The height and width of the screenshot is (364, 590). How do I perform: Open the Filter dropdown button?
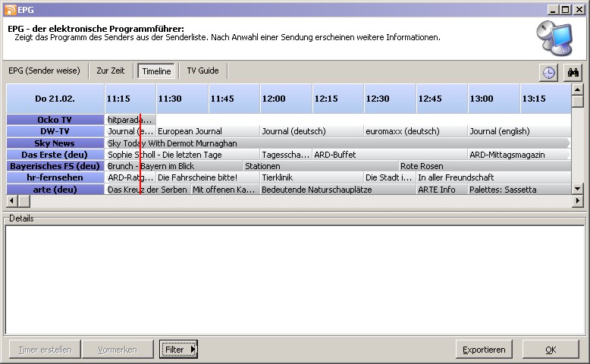(x=178, y=350)
